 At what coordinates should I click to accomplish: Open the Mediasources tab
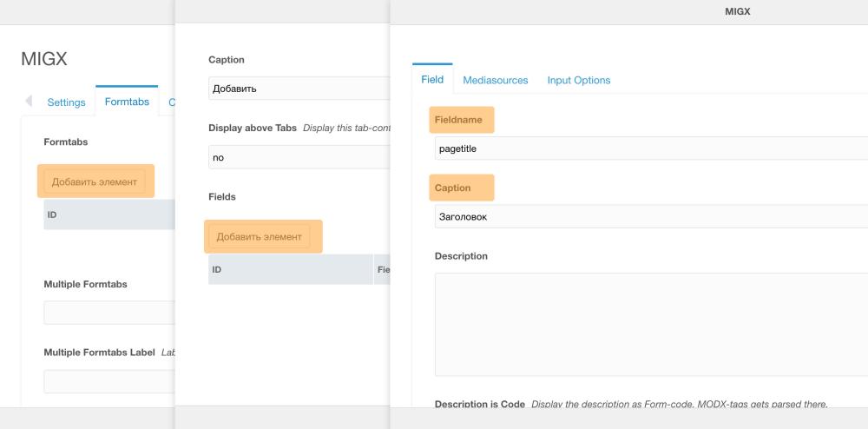click(x=496, y=80)
